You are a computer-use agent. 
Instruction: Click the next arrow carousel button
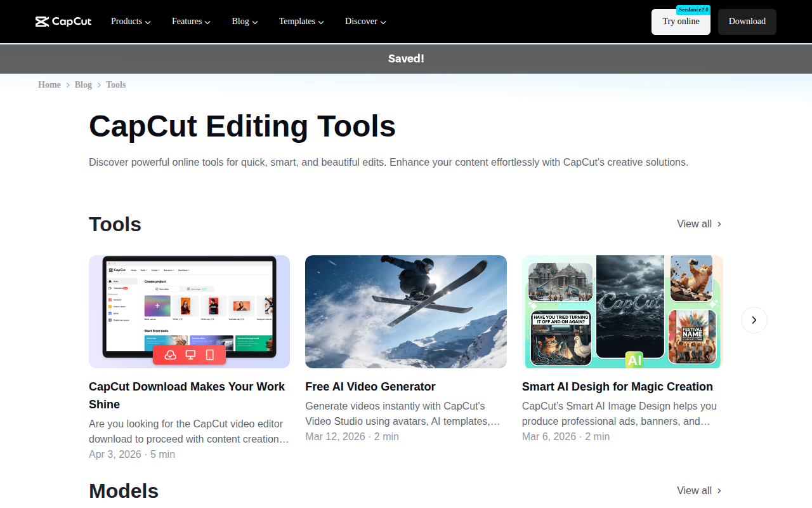click(x=754, y=320)
